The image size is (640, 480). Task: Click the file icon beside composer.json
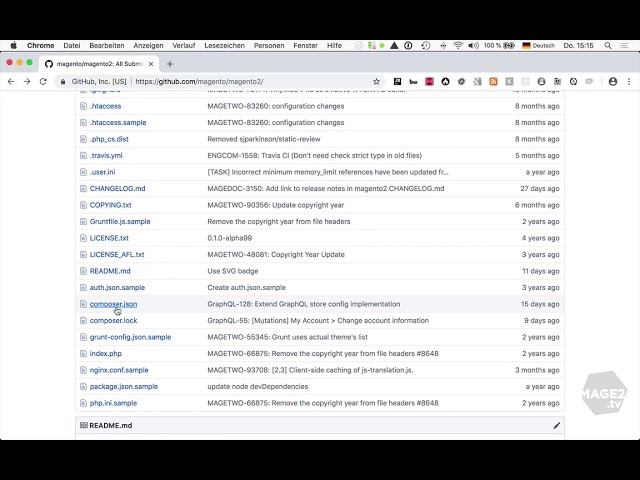83,304
